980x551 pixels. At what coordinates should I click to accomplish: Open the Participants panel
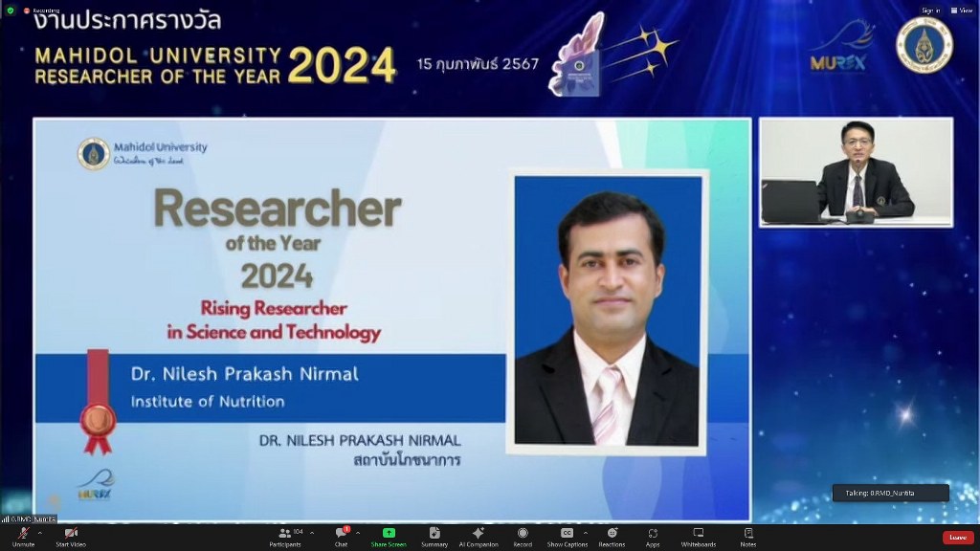click(x=285, y=537)
